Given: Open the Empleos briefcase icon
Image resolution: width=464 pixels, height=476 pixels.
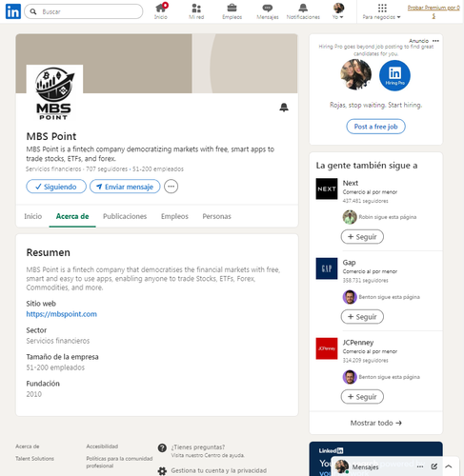Looking at the screenshot, I should [x=232, y=11].
